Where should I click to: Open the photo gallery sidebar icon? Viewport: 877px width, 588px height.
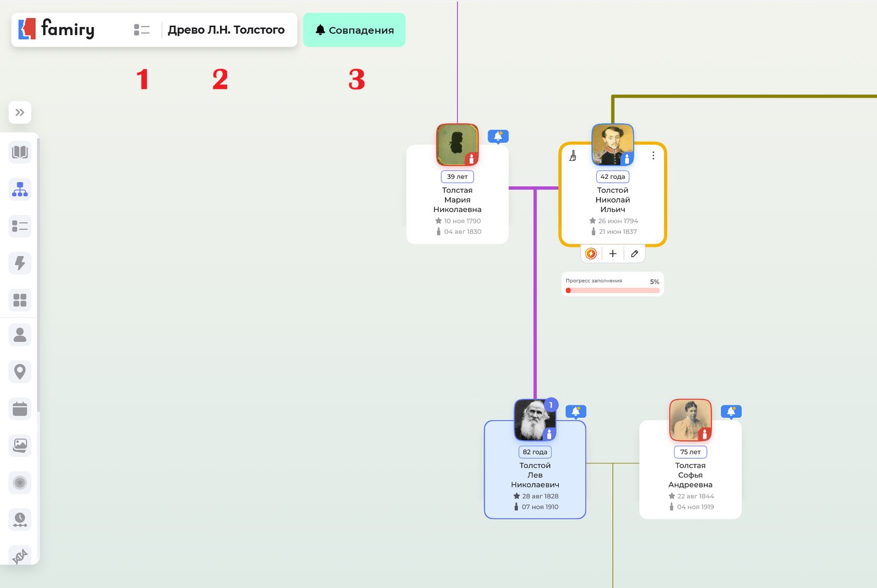tap(20, 445)
